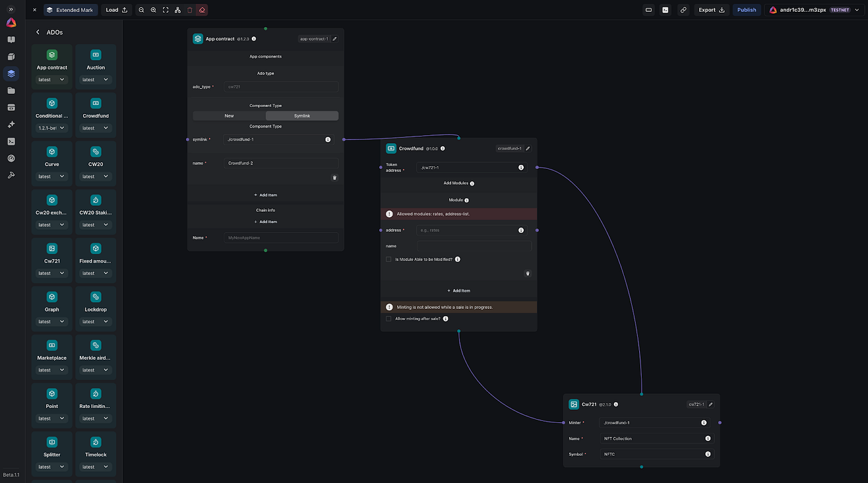The image size is (868, 483).
Task: Click the Load button
Action: (117, 10)
